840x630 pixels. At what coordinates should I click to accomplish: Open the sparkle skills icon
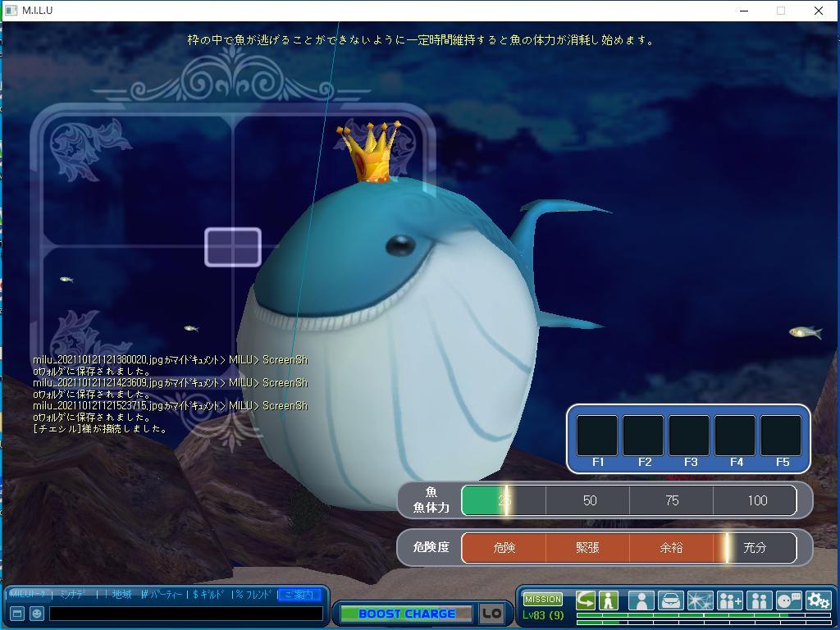pyautogui.click(x=700, y=601)
